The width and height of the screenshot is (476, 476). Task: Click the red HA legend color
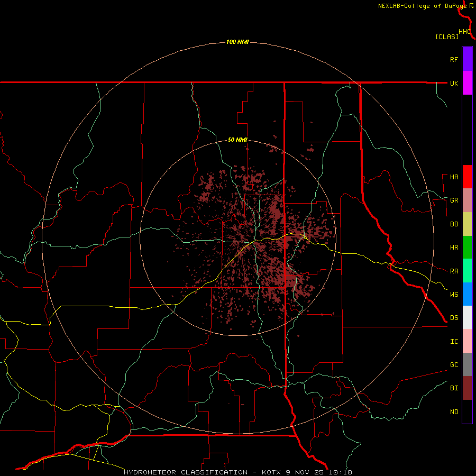tap(467, 177)
